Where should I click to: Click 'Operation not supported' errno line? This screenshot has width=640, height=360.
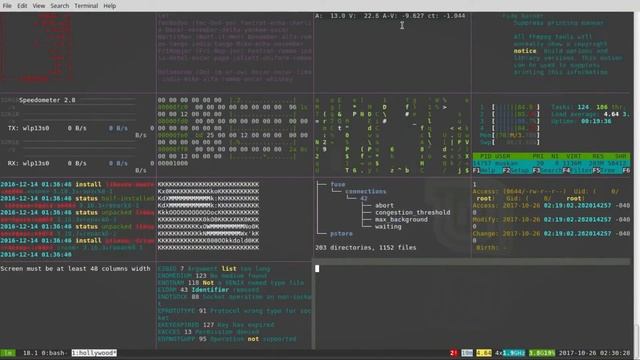point(227,339)
